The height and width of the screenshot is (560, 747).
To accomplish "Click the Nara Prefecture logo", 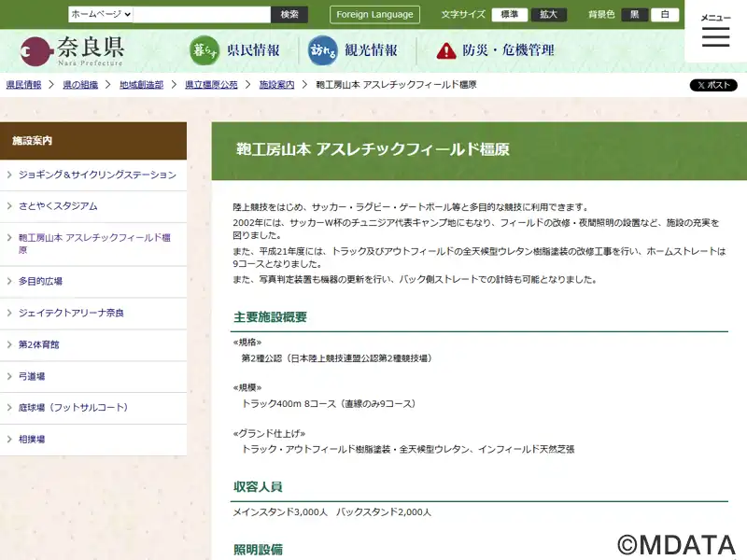I will coord(73,50).
